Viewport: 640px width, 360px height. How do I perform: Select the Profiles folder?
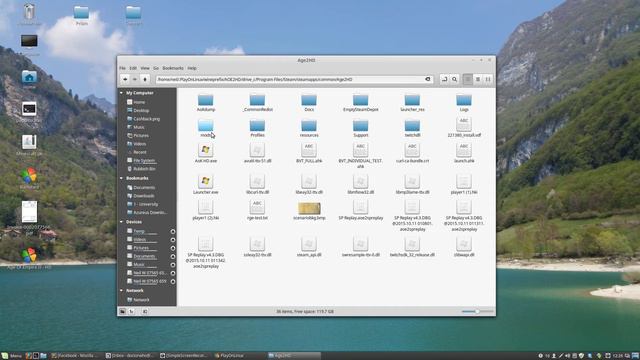pyautogui.click(x=257, y=128)
